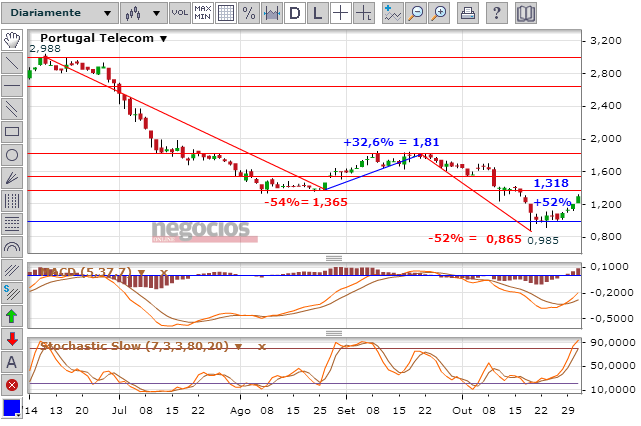Toggle the VOL volume display
Viewport: 641px width, 426px height.
(x=179, y=13)
